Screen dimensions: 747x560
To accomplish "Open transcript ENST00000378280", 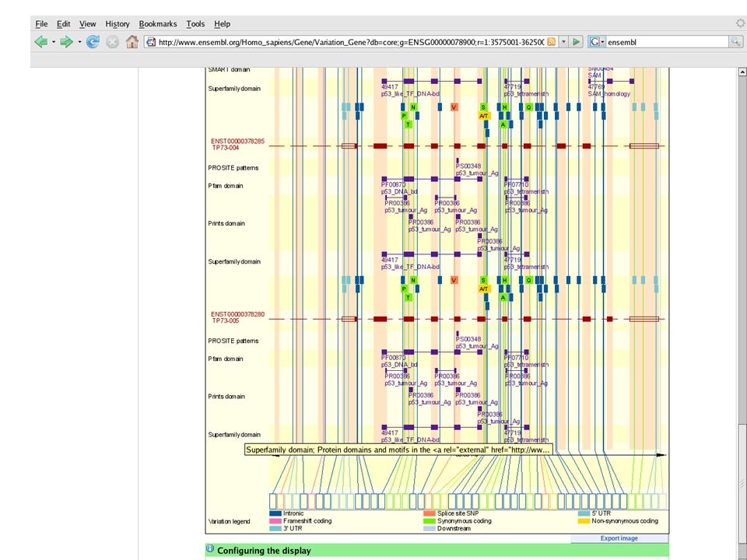I will click(238, 314).
